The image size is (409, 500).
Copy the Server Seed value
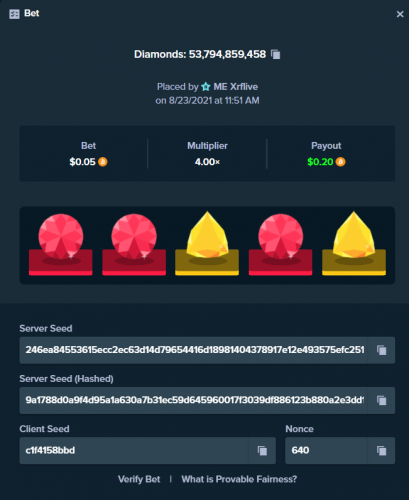point(382,350)
